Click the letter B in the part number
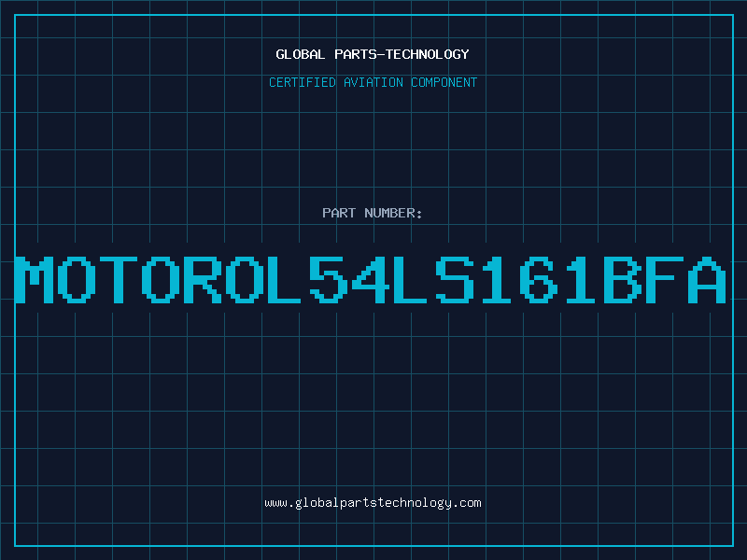 click(623, 280)
